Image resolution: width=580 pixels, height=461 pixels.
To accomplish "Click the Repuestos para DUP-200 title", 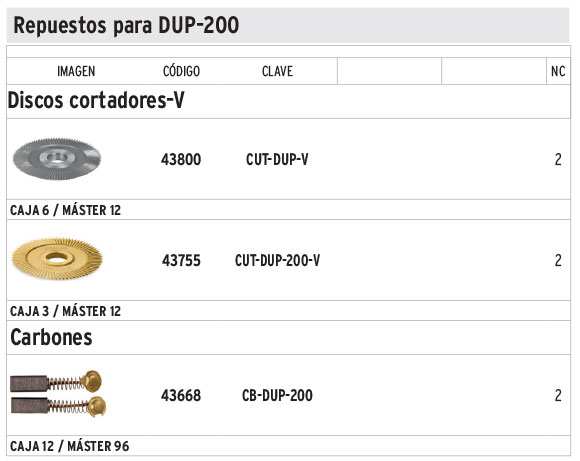I will (x=126, y=26).
